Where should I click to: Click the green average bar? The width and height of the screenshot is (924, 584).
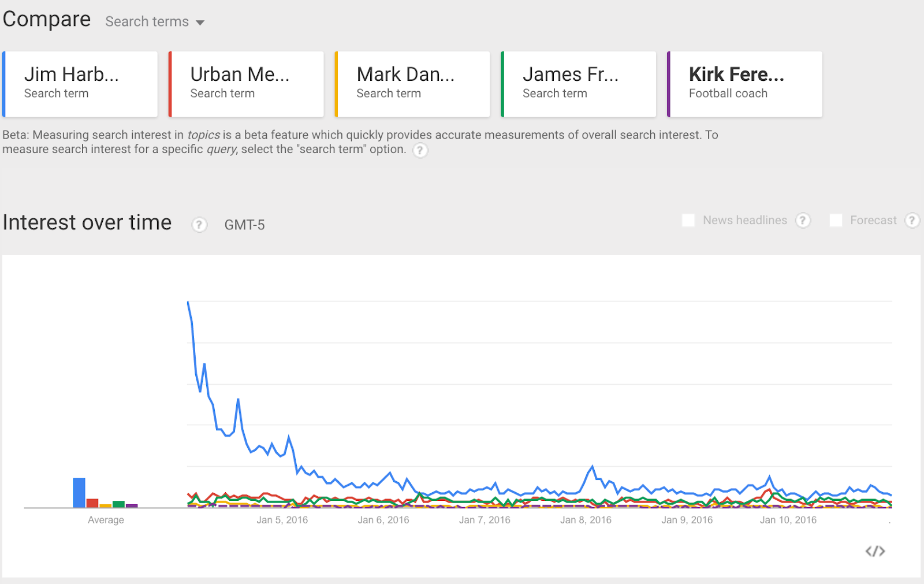pyautogui.click(x=118, y=504)
